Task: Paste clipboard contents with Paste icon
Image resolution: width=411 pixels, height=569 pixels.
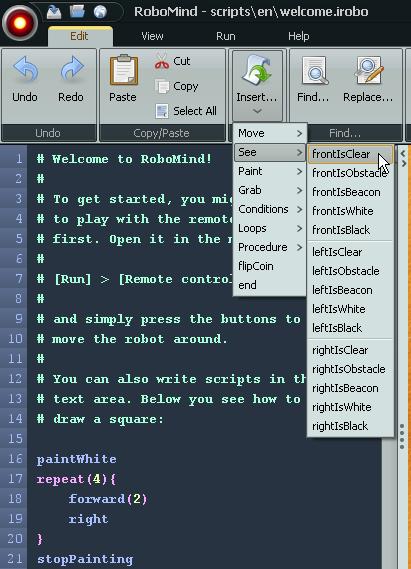Action: pyautogui.click(x=123, y=78)
